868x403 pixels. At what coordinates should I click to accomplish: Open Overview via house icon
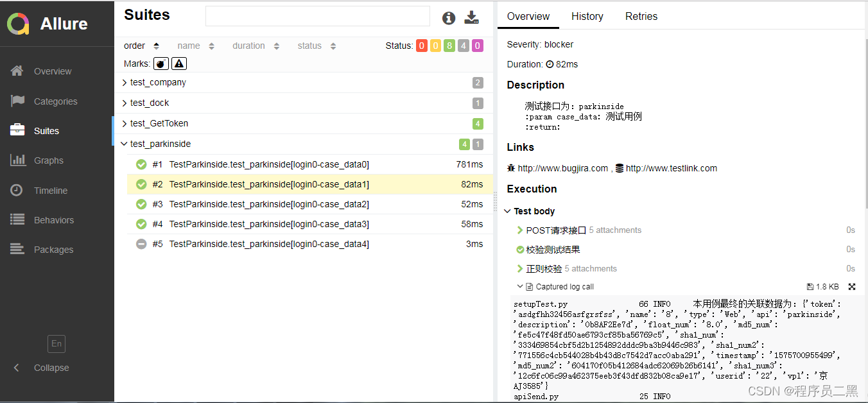(x=17, y=71)
